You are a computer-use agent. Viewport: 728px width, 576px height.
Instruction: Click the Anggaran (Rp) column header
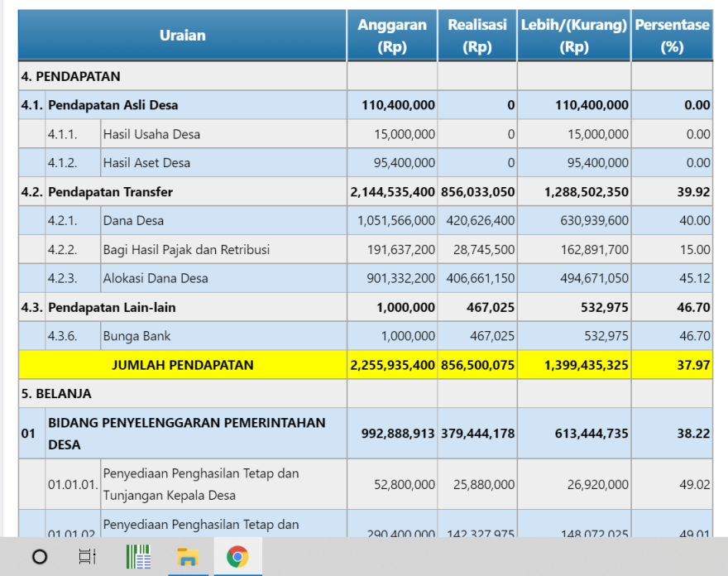coord(392,36)
